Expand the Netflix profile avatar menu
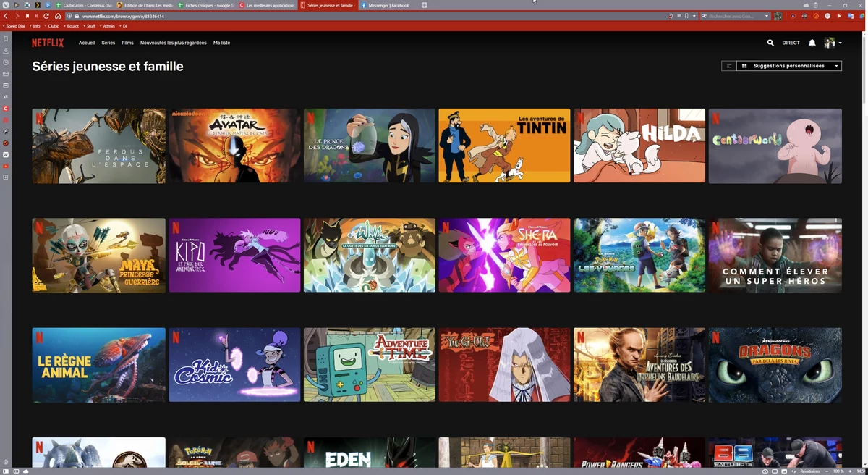The width and height of the screenshot is (868, 475). tap(833, 43)
